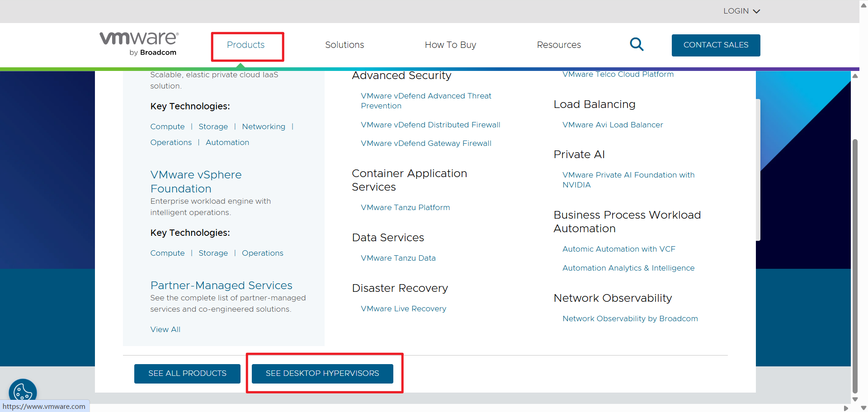Click View All link
The height and width of the screenshot is (412, 868).
pyautogui.click(x=165, y=329)
